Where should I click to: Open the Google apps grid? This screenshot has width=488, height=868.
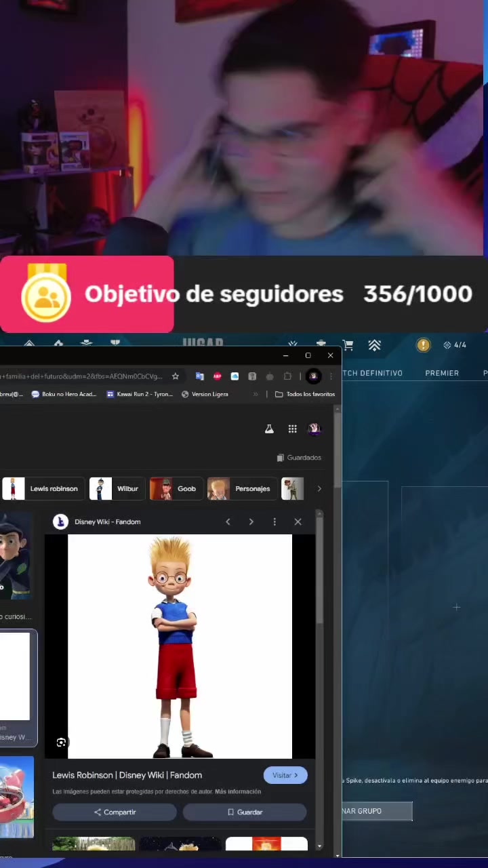292,429
